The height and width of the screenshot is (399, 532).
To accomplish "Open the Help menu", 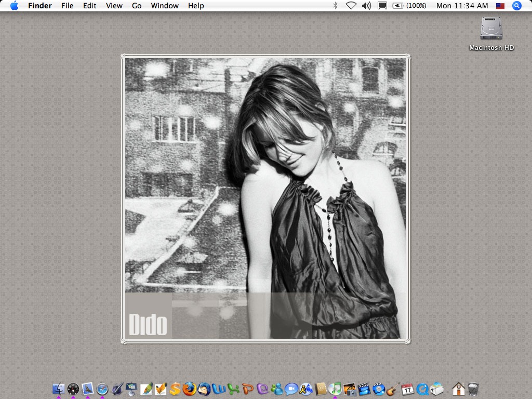I will (196, 5).
